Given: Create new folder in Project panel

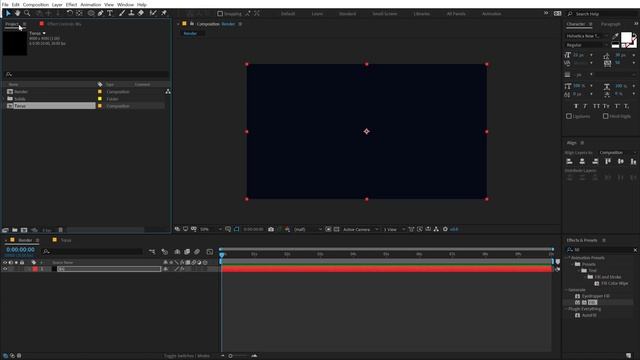Looking at the screenshot, I should pyautogui.click(x=15, y=230).
